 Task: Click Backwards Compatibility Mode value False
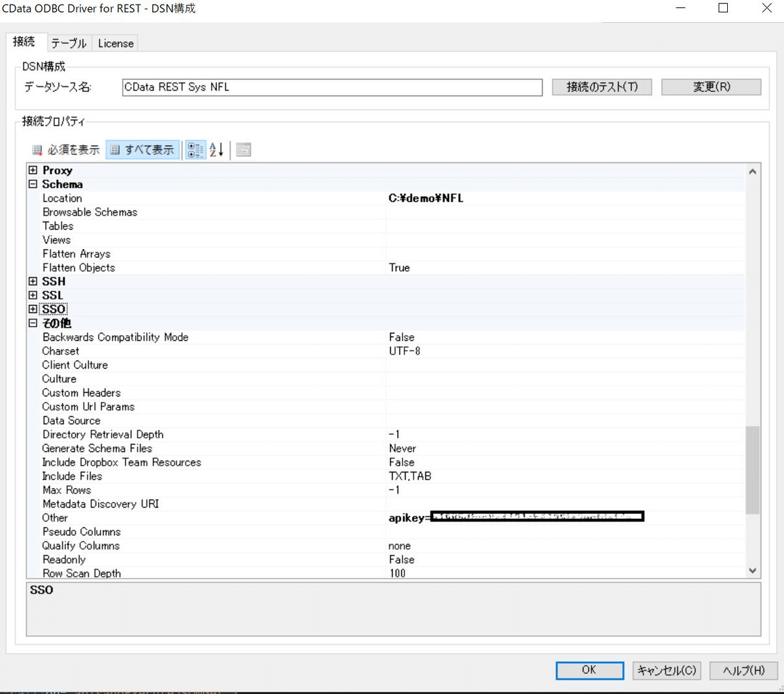click(401, 337)
